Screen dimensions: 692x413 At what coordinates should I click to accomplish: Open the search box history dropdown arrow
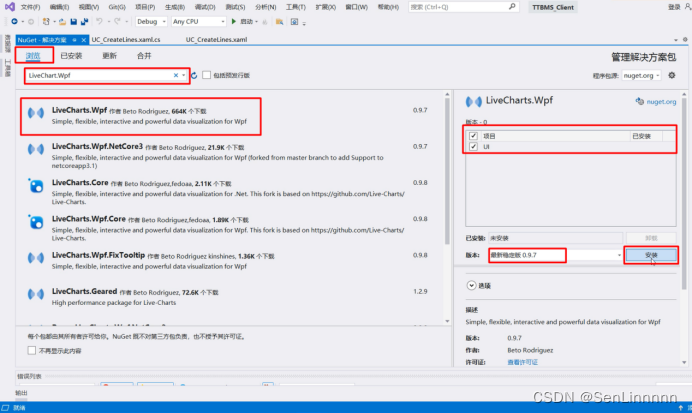click(184, 75)
